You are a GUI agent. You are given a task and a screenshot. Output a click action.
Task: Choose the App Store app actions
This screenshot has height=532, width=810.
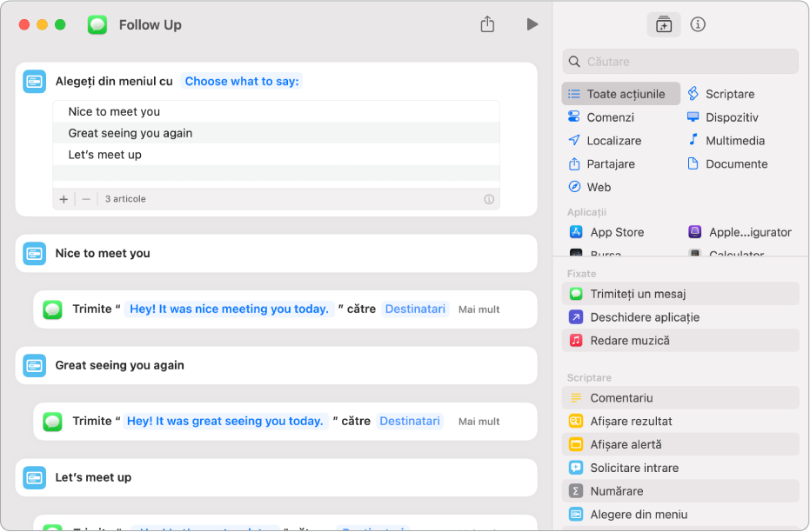(606, 232)
